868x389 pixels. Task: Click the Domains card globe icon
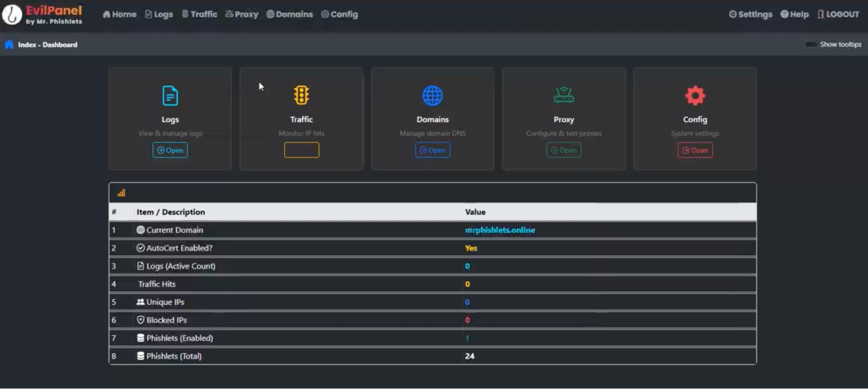click(x=432, y=96)
